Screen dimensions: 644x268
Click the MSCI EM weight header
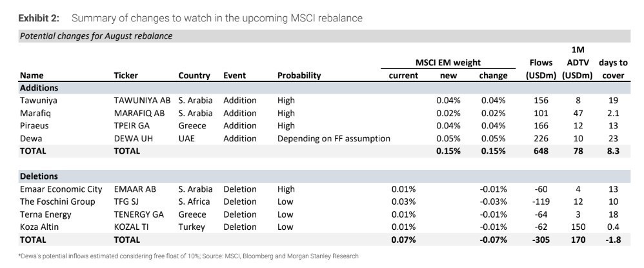tap(448, 63)
